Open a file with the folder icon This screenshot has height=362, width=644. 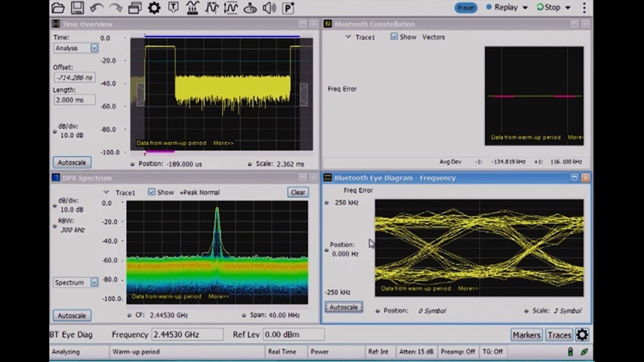[58, 8]
